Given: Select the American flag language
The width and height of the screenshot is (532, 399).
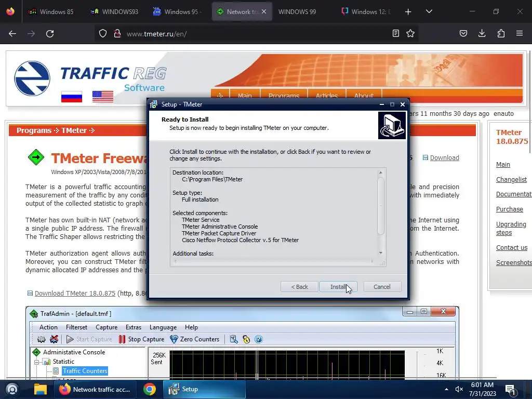Looking at the screenshot, I should [103, 97].
